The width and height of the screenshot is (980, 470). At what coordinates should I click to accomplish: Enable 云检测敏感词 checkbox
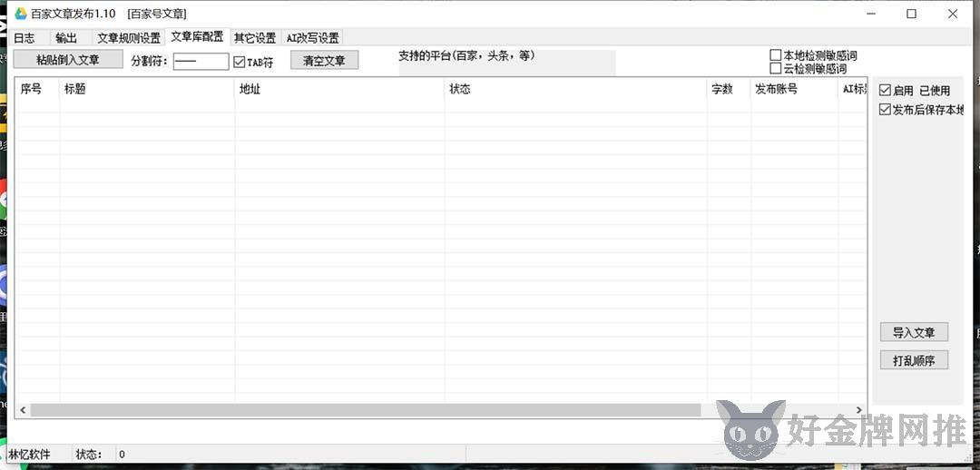click(808, 68)
